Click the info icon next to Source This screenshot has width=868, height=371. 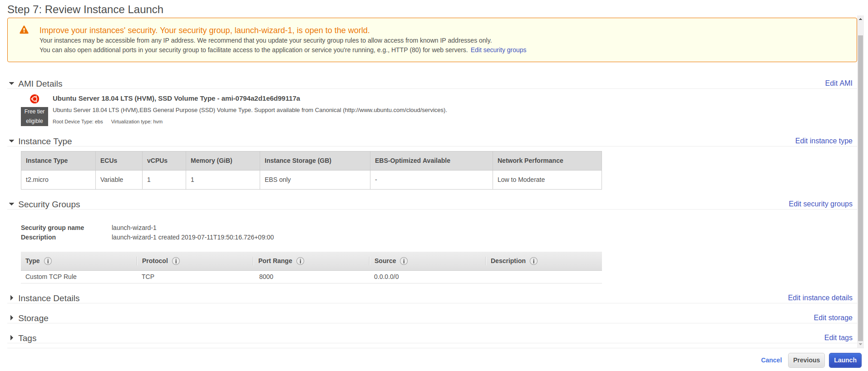pos(404,261)
